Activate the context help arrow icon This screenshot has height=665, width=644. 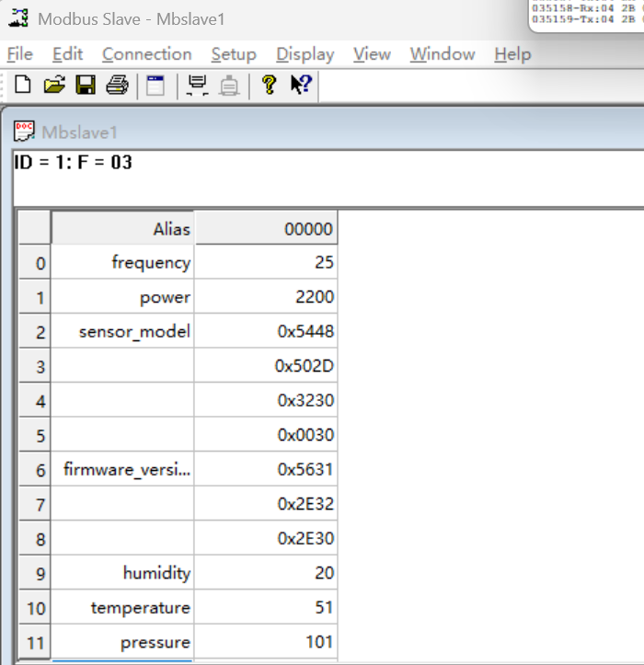click(301, 86)
